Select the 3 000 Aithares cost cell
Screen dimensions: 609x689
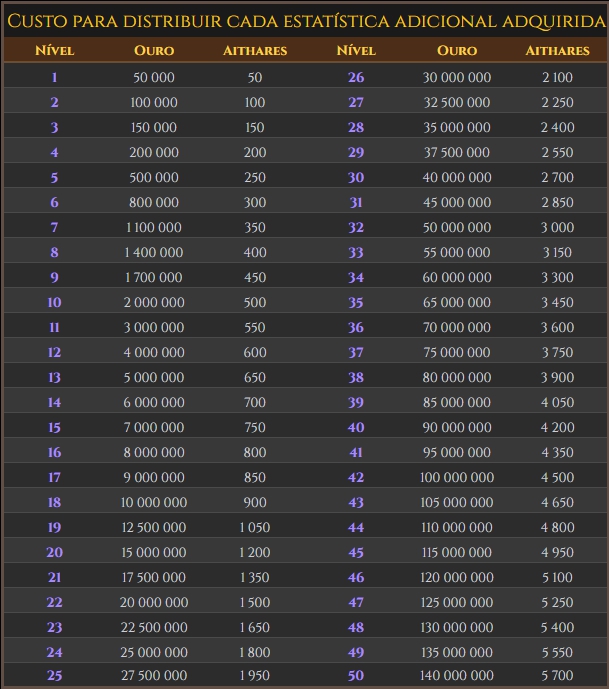557,227
